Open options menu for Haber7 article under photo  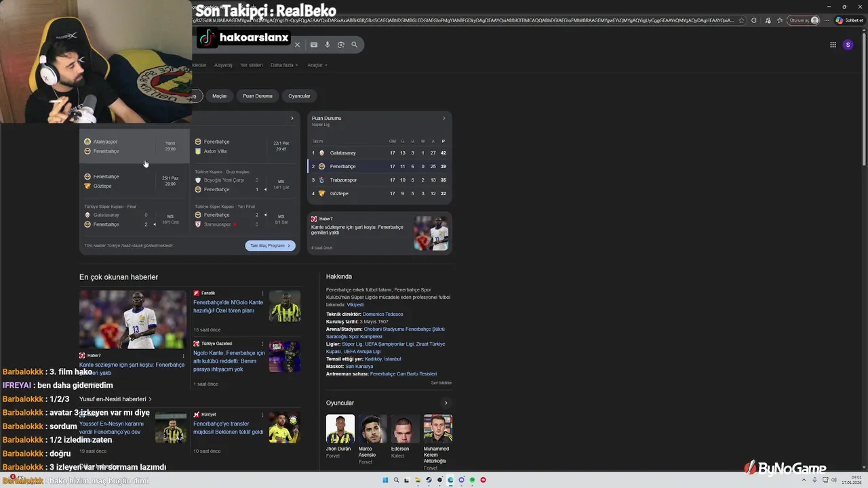tap(183, 355)
